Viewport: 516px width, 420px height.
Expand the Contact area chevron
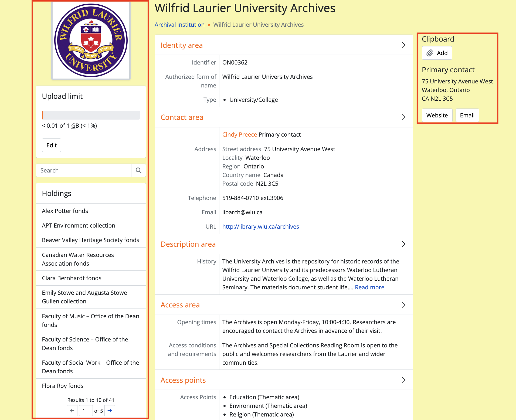[403, 117]
